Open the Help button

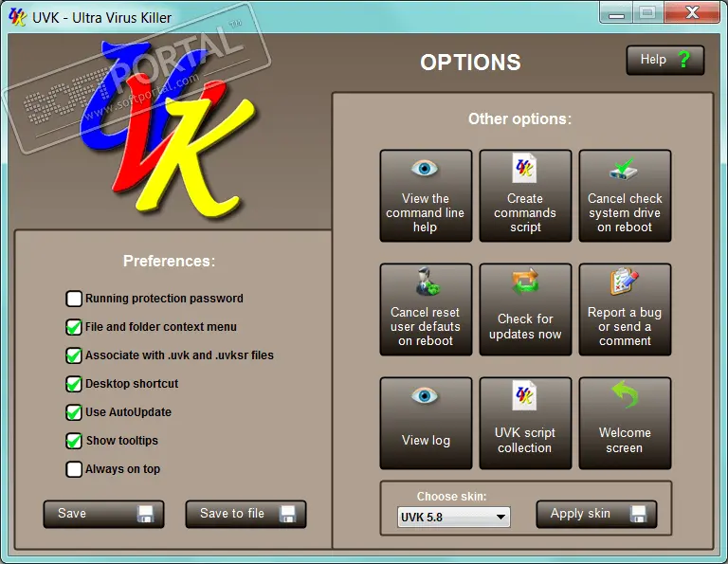(x=664, y=60)
